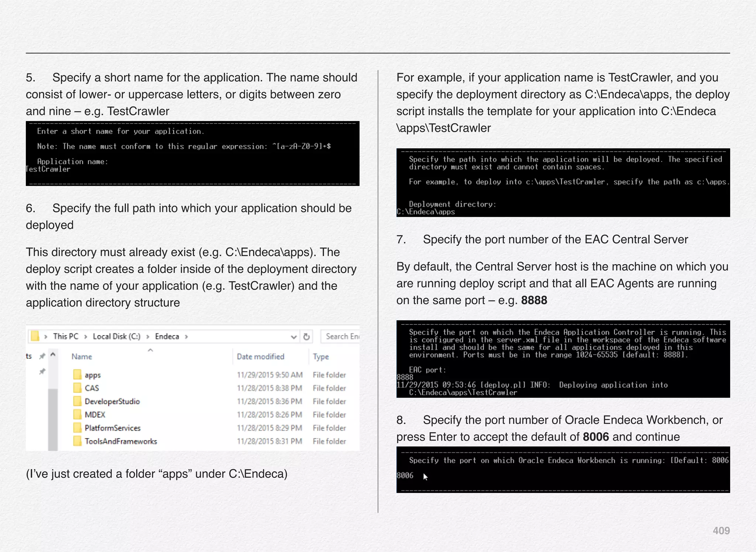Expand the chevron before This PC

(46, 337)
